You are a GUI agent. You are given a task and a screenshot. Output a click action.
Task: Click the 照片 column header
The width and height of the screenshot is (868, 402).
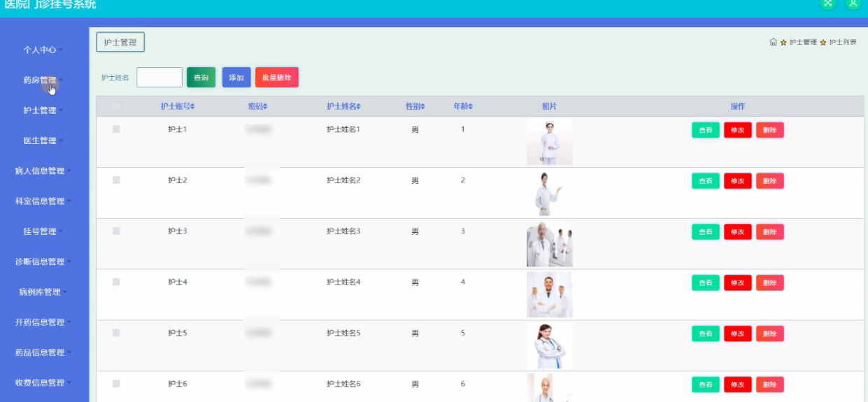(549, 106)
